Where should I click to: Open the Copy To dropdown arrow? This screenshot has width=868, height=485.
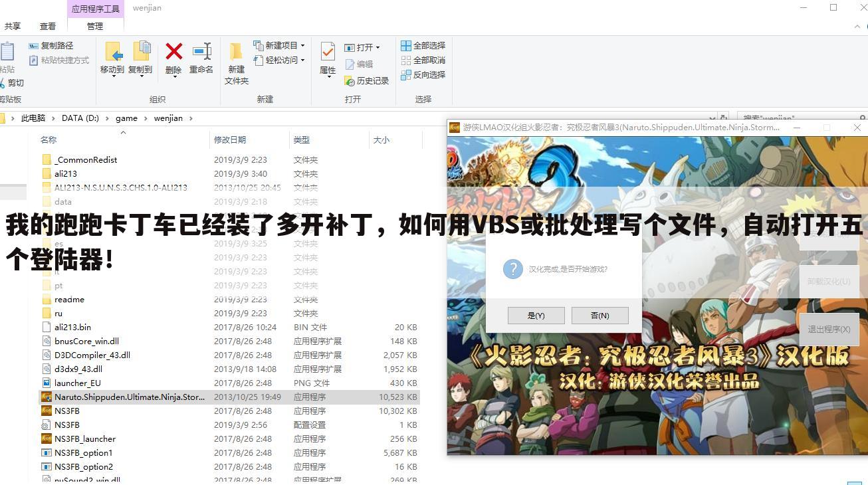[x=140, y=77]
